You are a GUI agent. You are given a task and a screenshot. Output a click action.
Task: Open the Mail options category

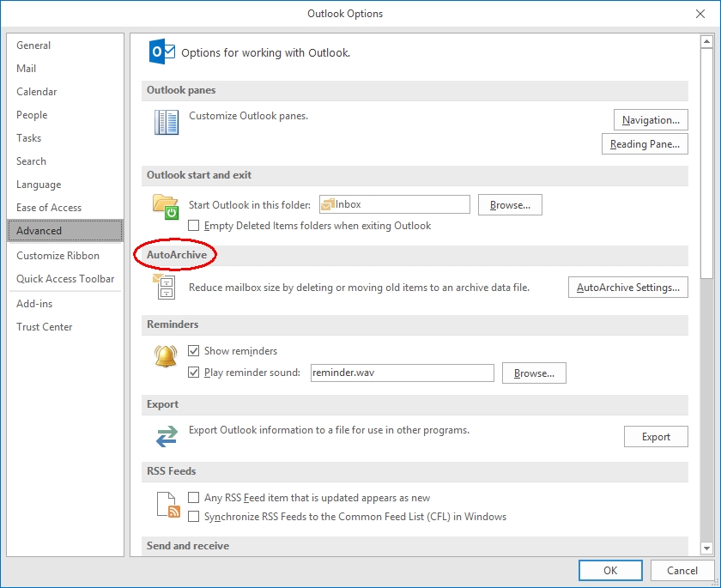pos(27,69)
